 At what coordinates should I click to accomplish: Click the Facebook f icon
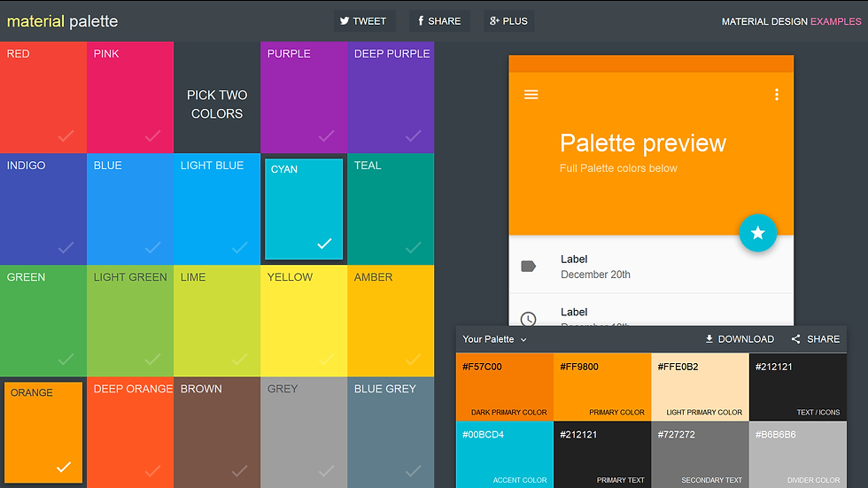pos(421,21)
